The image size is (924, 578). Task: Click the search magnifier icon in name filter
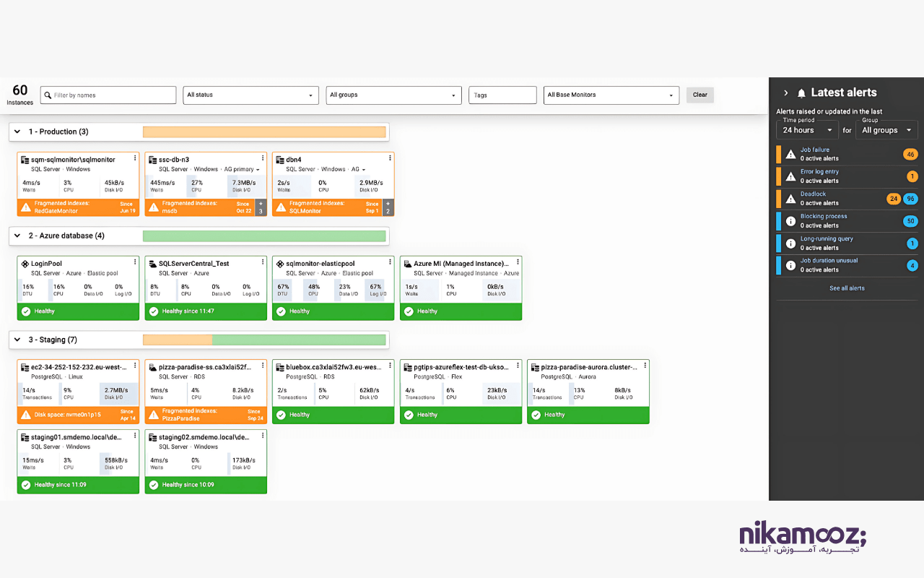(x=47, y=95)
